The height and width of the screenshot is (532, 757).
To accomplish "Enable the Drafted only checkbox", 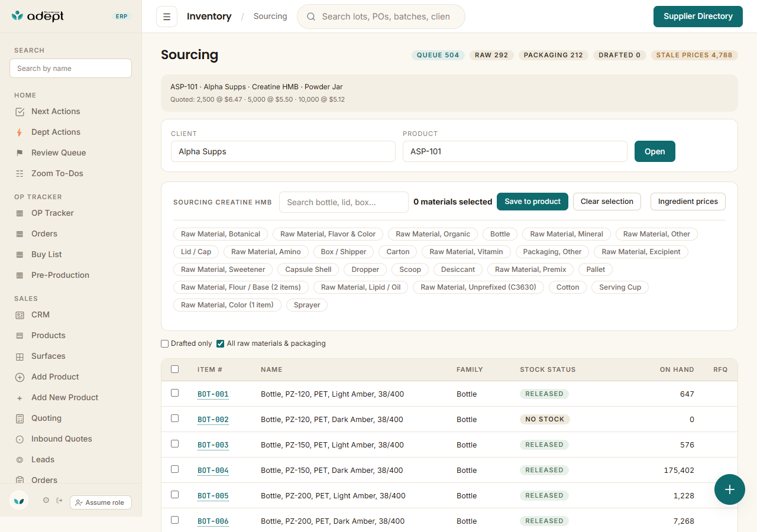I will pos(165,343).
